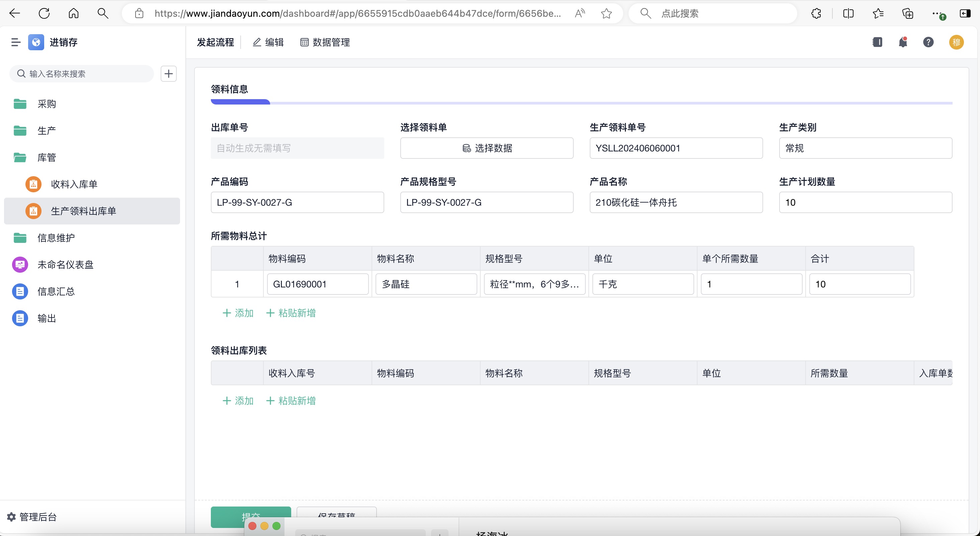Screen dimensions: 980x536
Task: Open the browser home page
Action: point(73,14)
